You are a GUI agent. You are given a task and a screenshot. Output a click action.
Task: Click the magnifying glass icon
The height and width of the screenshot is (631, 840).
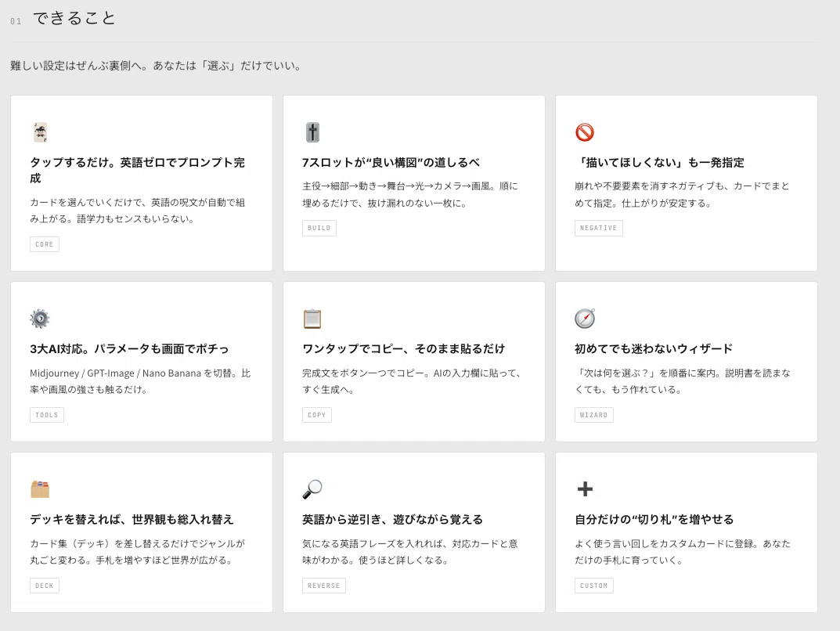point(312,489)
